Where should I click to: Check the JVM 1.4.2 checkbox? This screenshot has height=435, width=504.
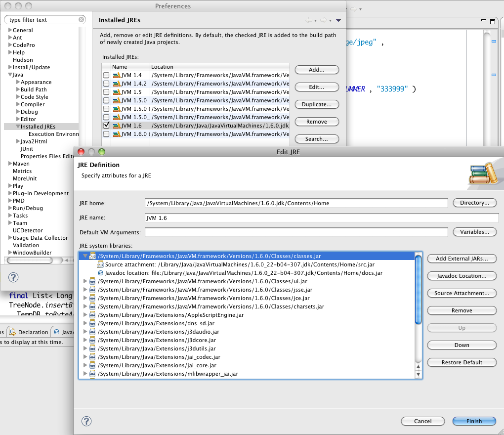click(106, 84)
